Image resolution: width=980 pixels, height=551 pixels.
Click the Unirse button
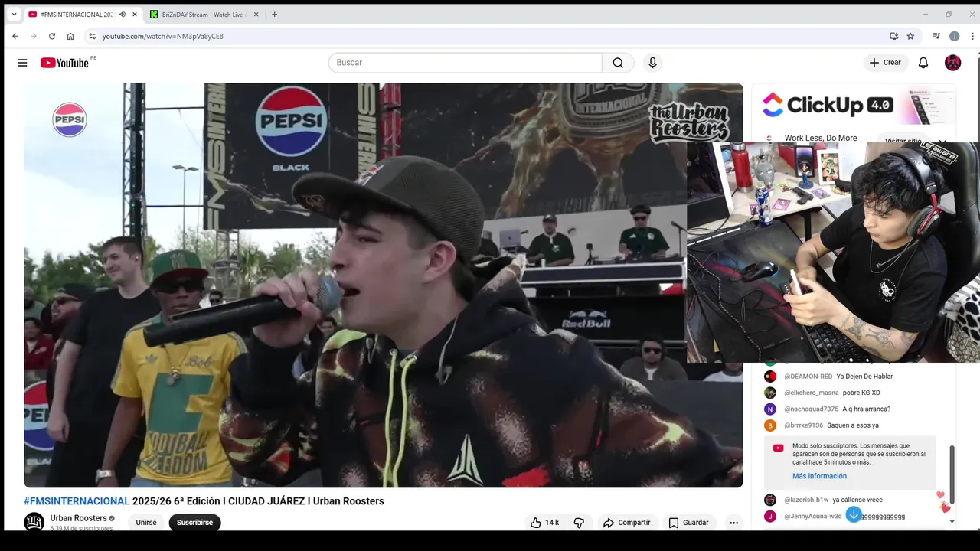[146, 523]
